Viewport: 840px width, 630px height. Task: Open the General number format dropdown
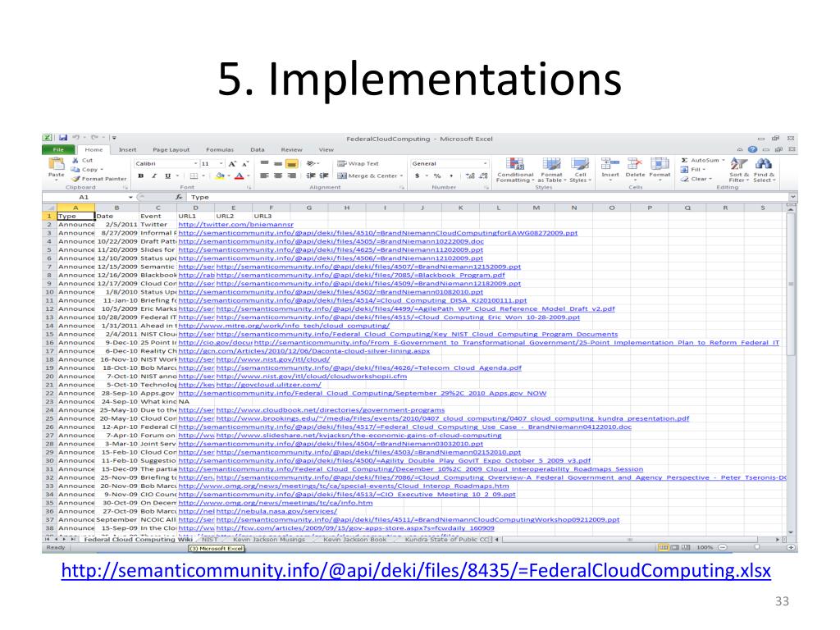tap(486, 163)
